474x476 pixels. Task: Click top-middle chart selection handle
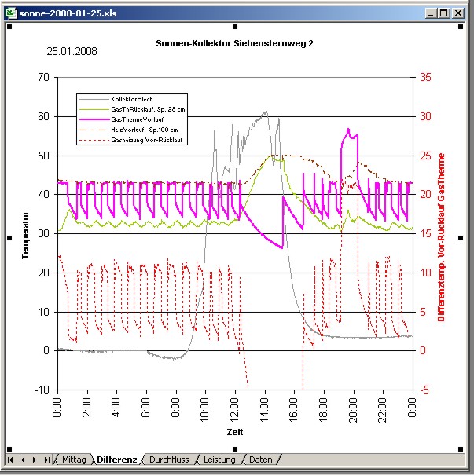pos(235,27)
